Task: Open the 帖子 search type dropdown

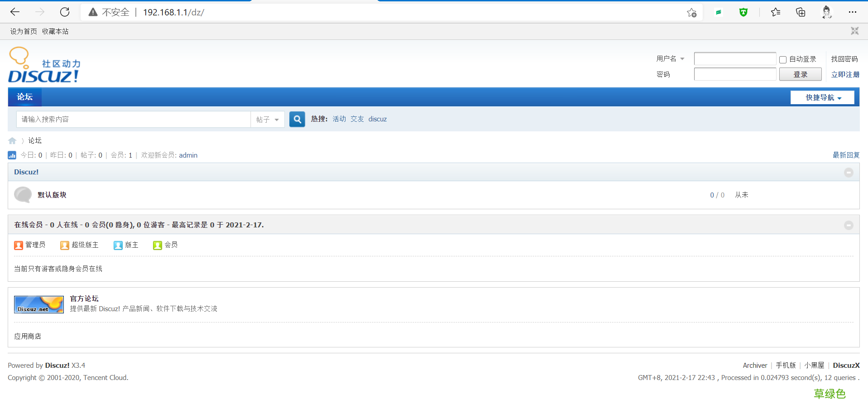Action: 267,119
